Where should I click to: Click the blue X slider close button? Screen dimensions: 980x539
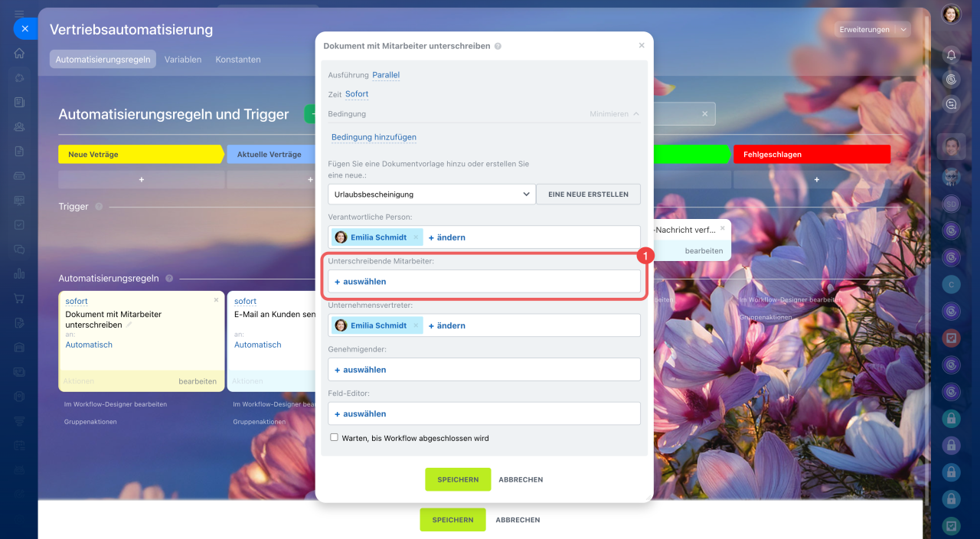24,28
